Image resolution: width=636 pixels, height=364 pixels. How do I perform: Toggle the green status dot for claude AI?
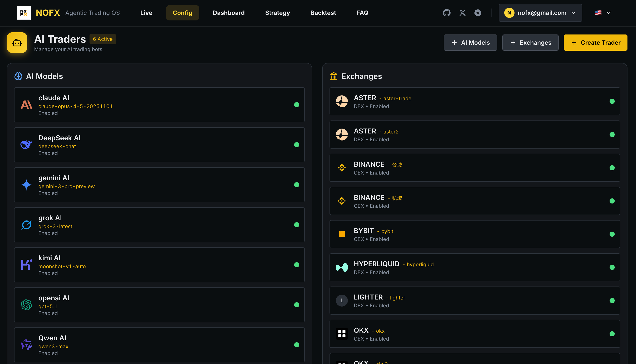point(297,105)
